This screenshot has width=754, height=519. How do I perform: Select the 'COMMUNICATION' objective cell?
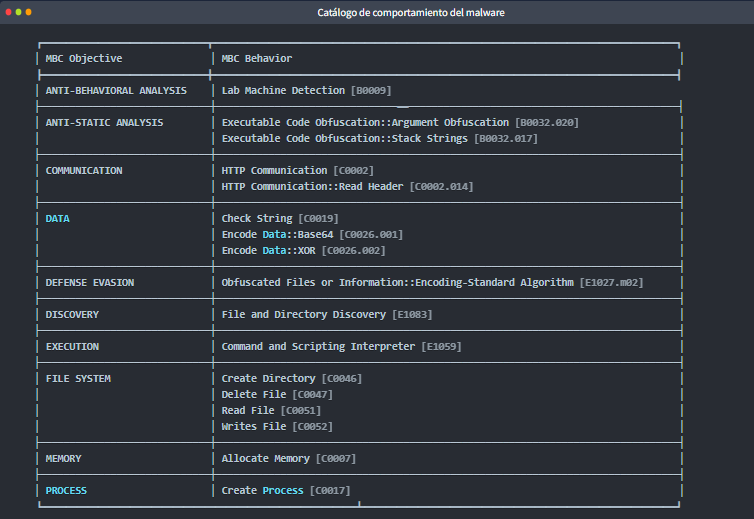[84, 171]
